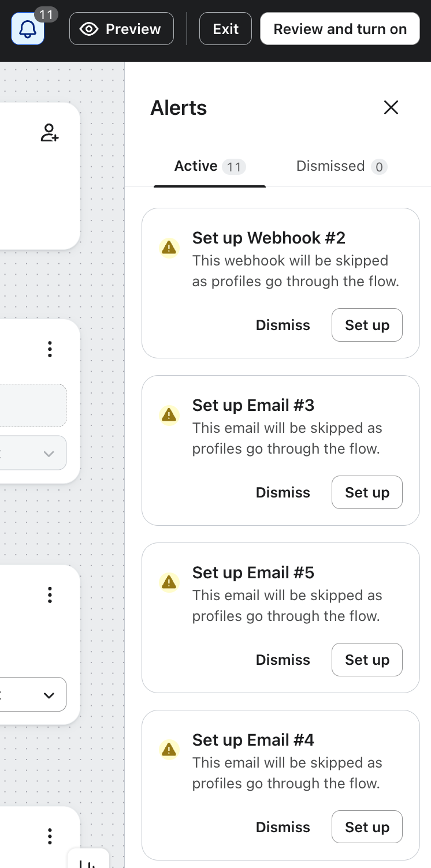Switch to the Dismissed tab

(341, 167)
